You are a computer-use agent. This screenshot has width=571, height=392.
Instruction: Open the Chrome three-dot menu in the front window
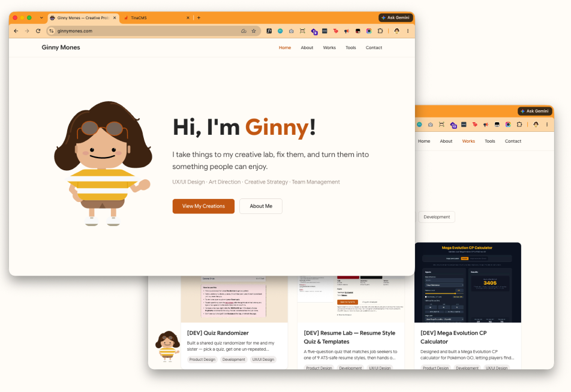click(408, 31)
